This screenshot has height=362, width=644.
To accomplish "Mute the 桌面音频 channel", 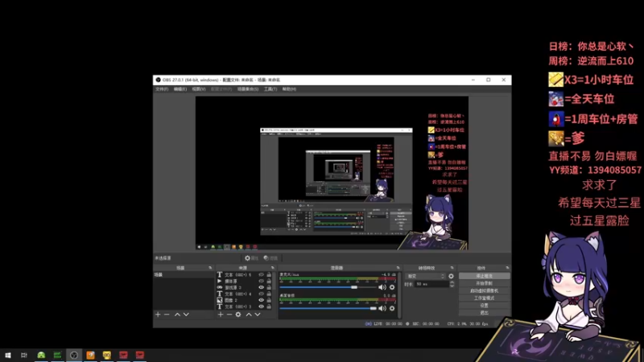I will pyautogui.click(x=382, y=308).
